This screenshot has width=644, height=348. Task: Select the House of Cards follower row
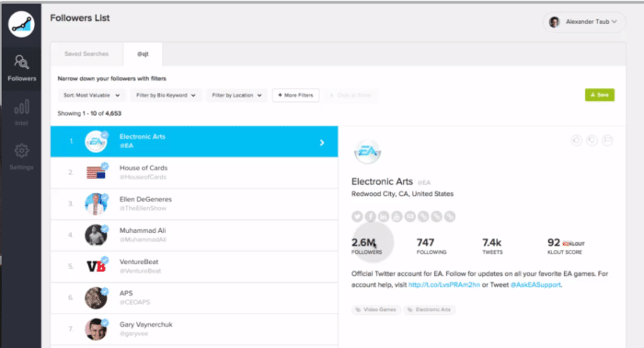[194, 172]
